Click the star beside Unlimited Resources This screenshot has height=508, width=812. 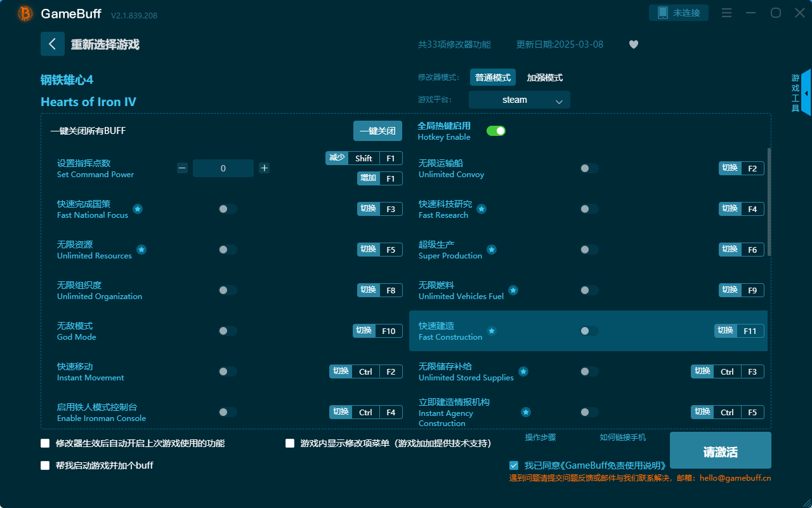pos(141,250)
